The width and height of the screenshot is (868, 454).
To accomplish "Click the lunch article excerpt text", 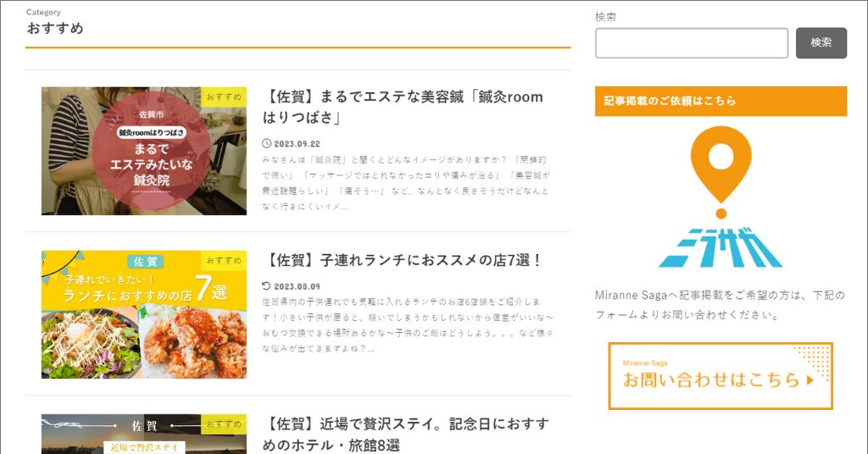I will point(408,325).
